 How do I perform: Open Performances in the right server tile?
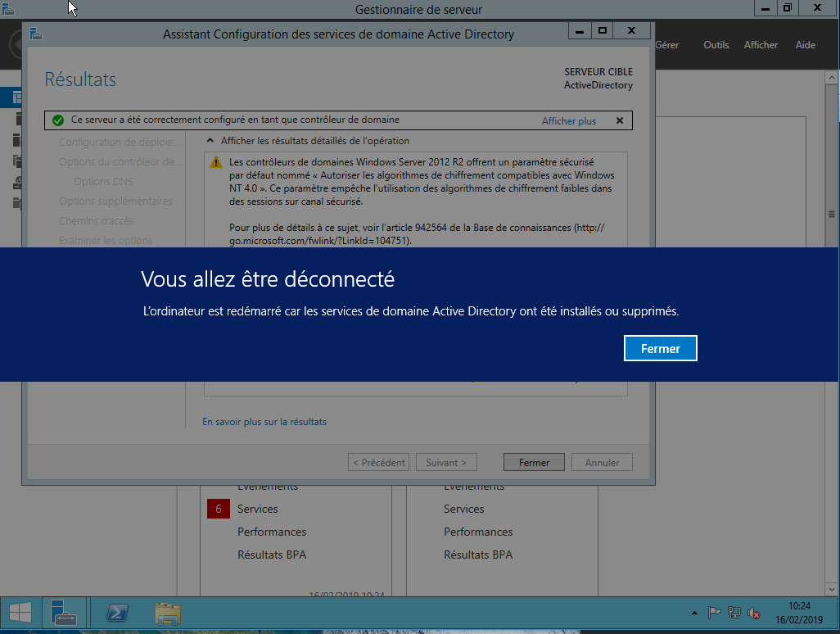coord(478,532)
